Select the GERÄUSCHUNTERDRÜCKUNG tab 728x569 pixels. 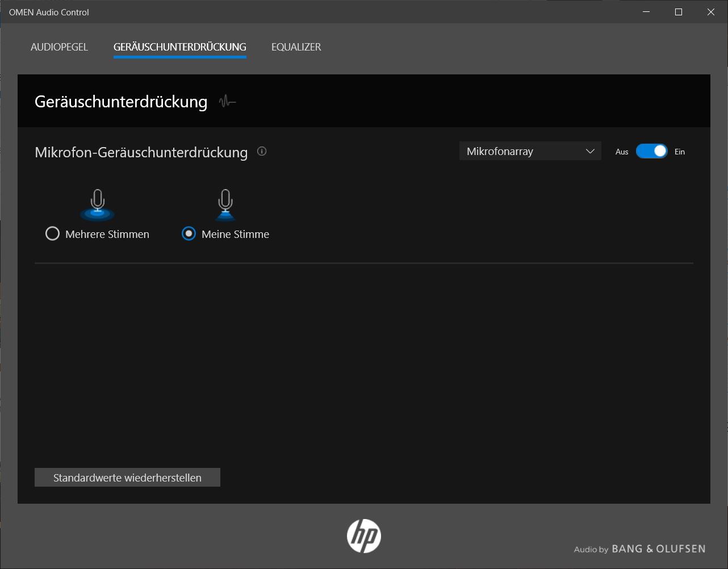pos(179,47)
